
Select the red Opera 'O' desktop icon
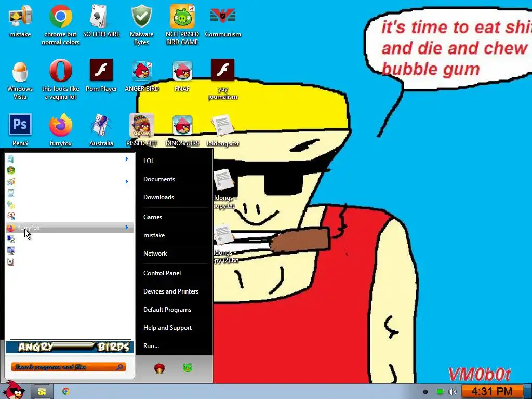[60, 71]
